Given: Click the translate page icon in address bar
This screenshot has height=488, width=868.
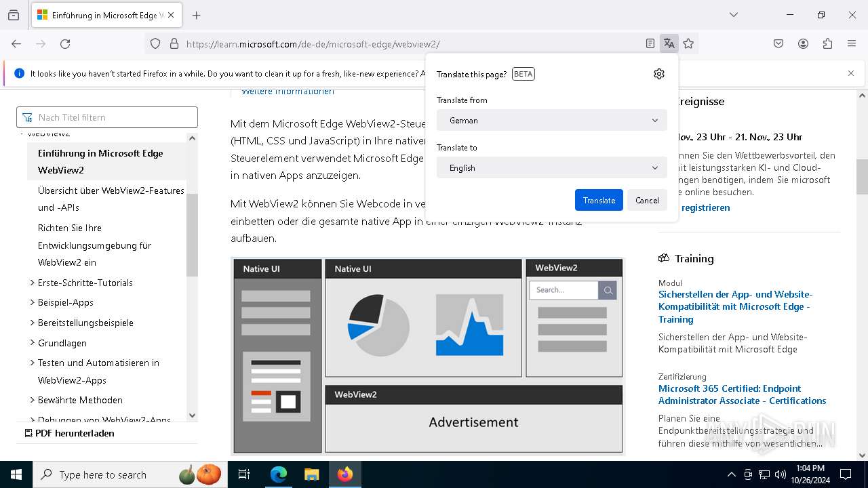Looking at the screenshot, I should tap(669, 43).
